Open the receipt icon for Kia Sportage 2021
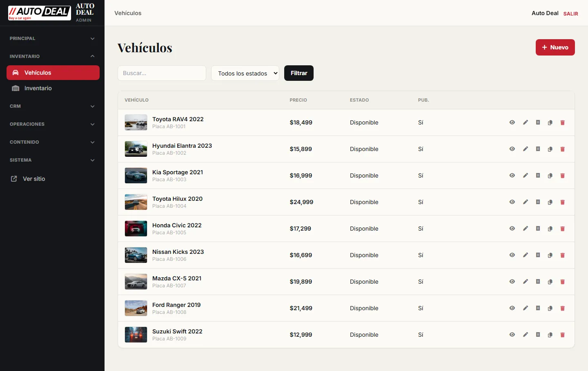 click(538, 176)
